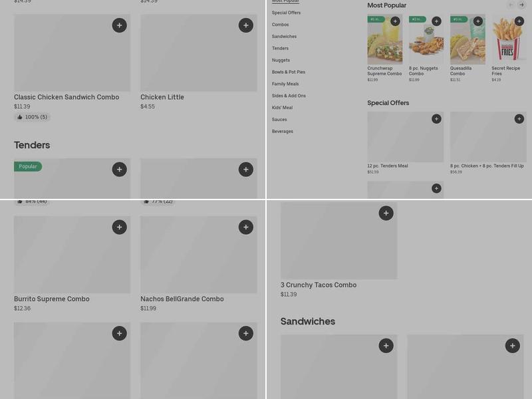Image resolution: width=532 pixels, height=399 pixels.
Task: Go to Family Meals category
Action: coord(285,84)
